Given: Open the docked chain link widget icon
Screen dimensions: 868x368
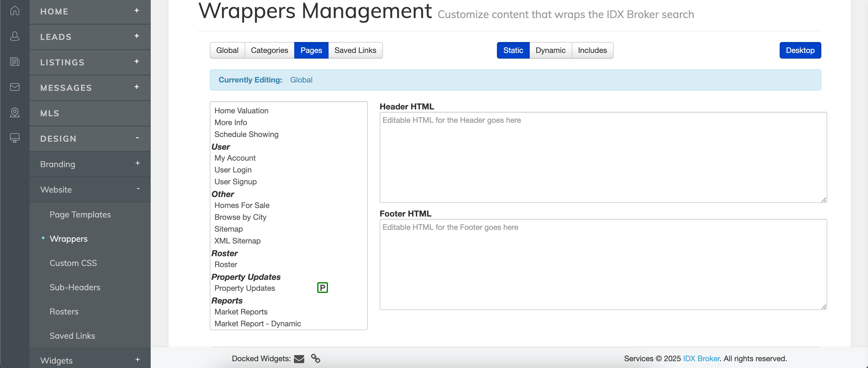Looking at the screenshot, I should (x=316, y=358).
